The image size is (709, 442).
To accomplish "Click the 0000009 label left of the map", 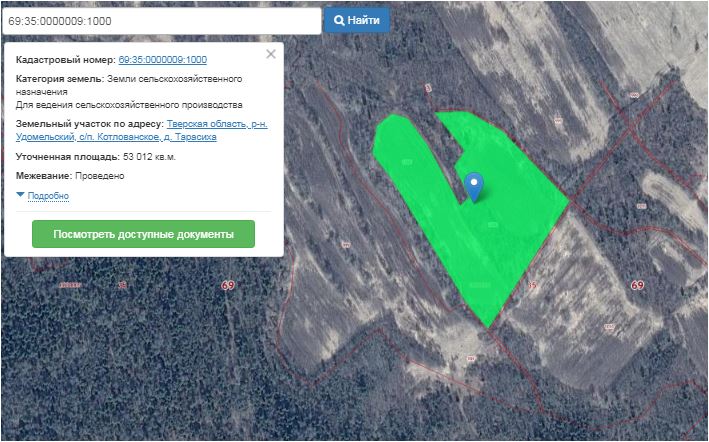I will click(70, 285).
